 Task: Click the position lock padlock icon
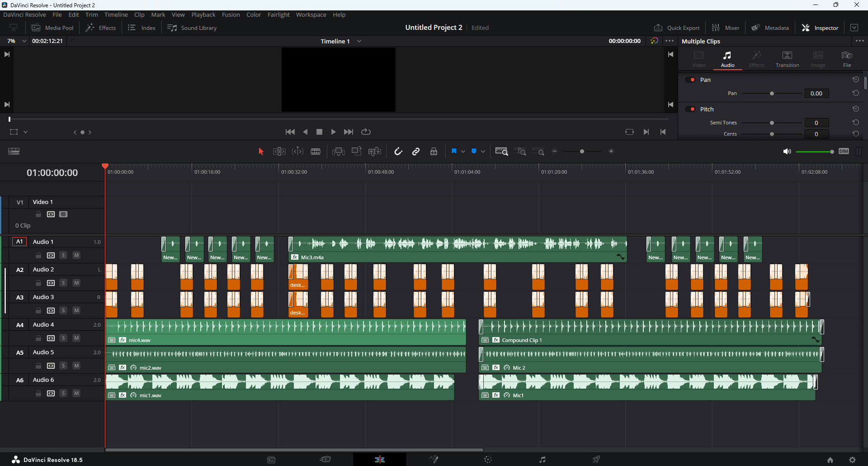pos(434,152)
